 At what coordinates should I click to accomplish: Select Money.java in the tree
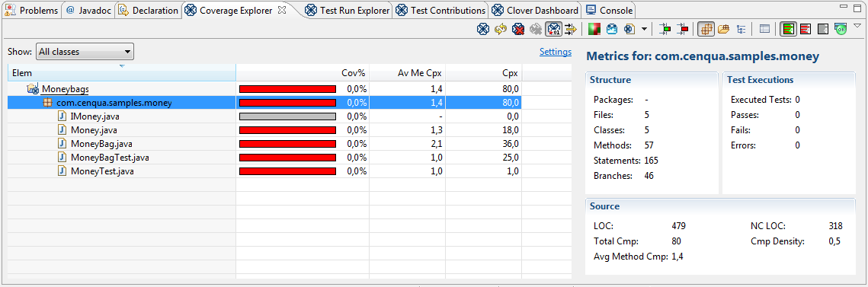(94, 130)
